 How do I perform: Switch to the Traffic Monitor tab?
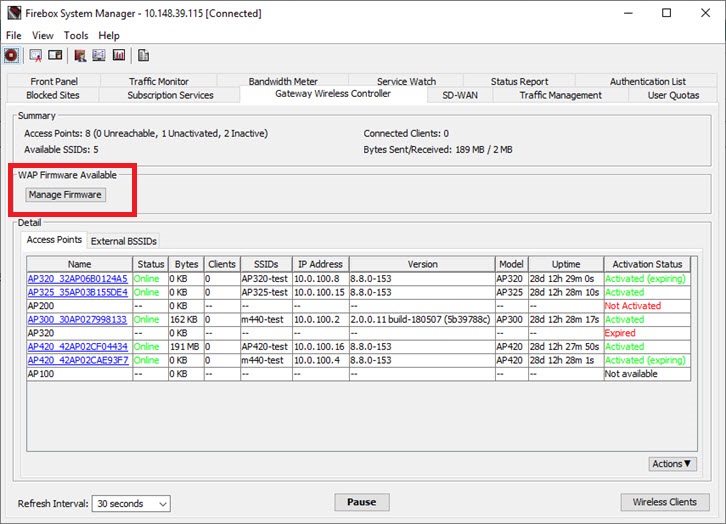coord(158,81)
